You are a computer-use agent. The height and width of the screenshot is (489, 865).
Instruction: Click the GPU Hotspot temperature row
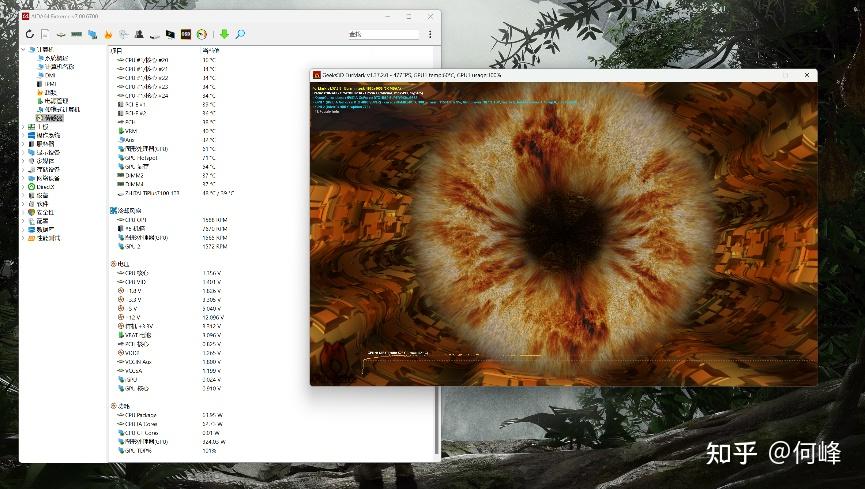click(x=167, y=158)
